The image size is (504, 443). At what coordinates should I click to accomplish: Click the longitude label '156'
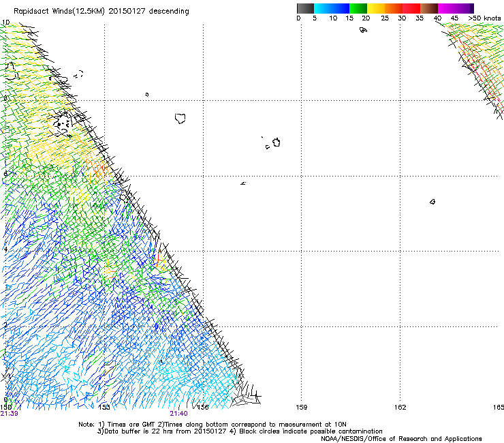[x=203, y=408]
